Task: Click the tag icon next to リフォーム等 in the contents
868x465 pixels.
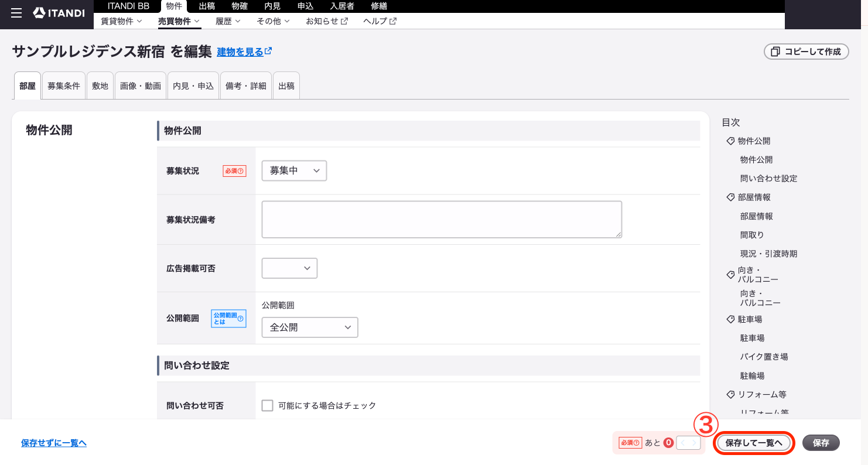Action: [x=730, y=394]
